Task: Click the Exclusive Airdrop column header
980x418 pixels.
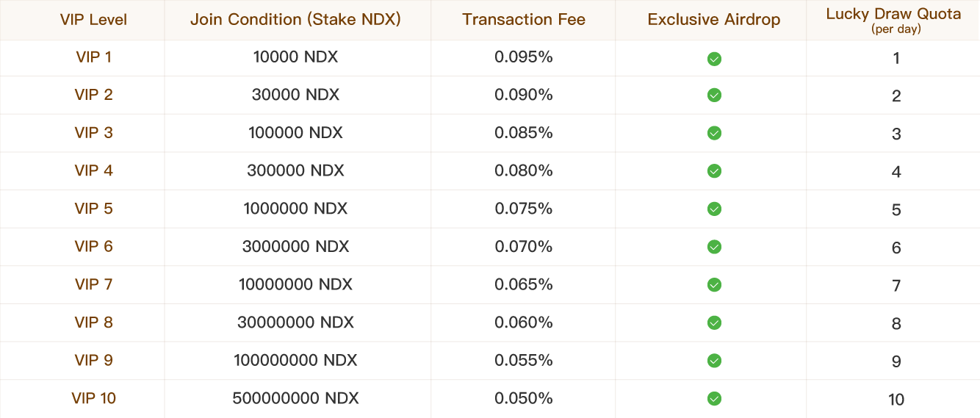Action: [x=714, y=20]
